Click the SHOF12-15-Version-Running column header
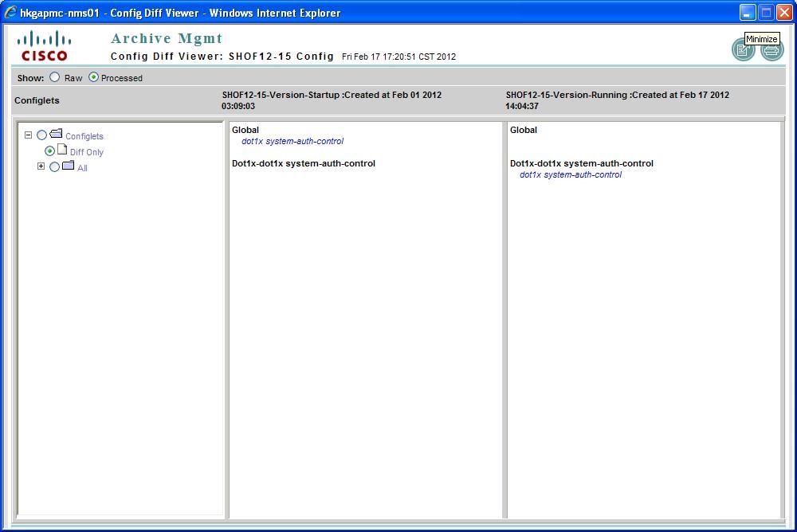This screenshot has height=532, width=797. pos(617,100)
